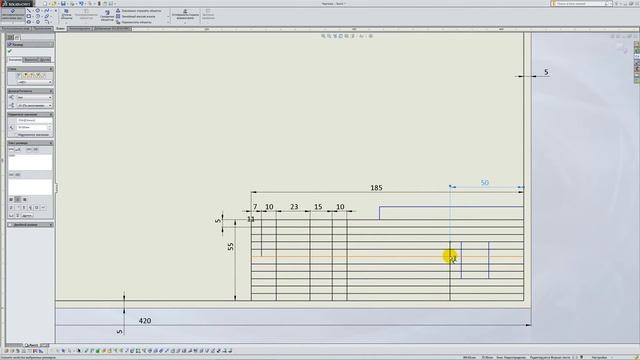
Task: Select the 15 dimension
Action: click(318, 207)
